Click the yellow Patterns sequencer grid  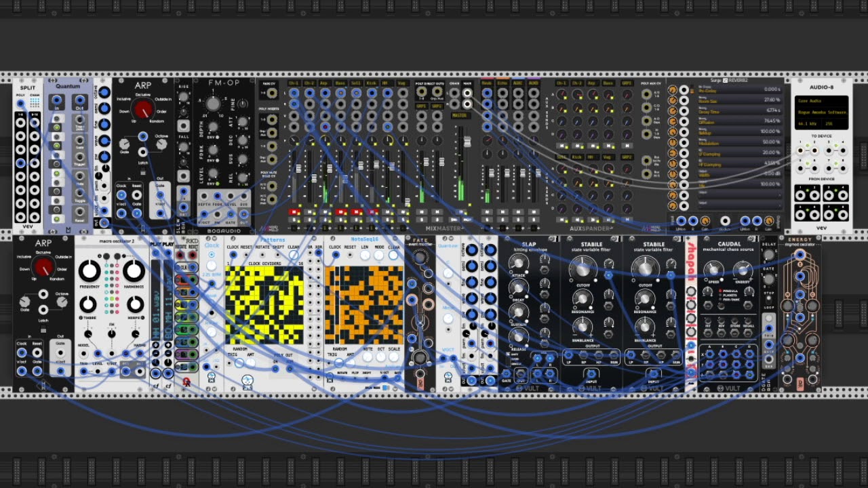[x=264, y=305]
